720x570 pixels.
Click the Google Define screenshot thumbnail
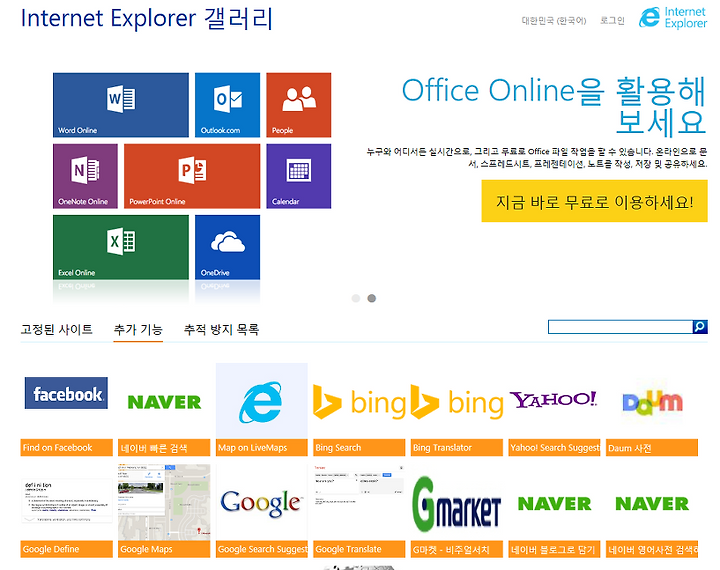[x=67, y=501]
